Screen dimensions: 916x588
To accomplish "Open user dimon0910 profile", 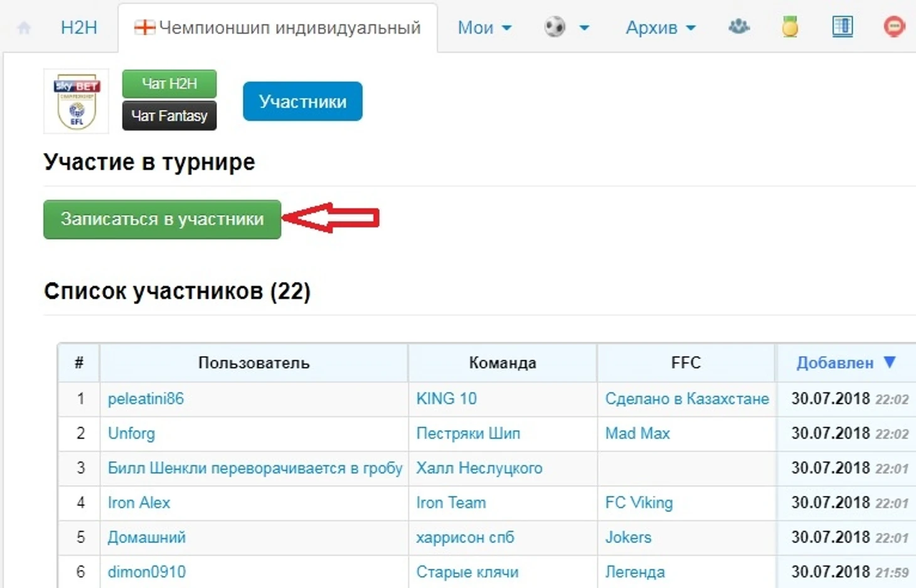I will pos(147,572).
